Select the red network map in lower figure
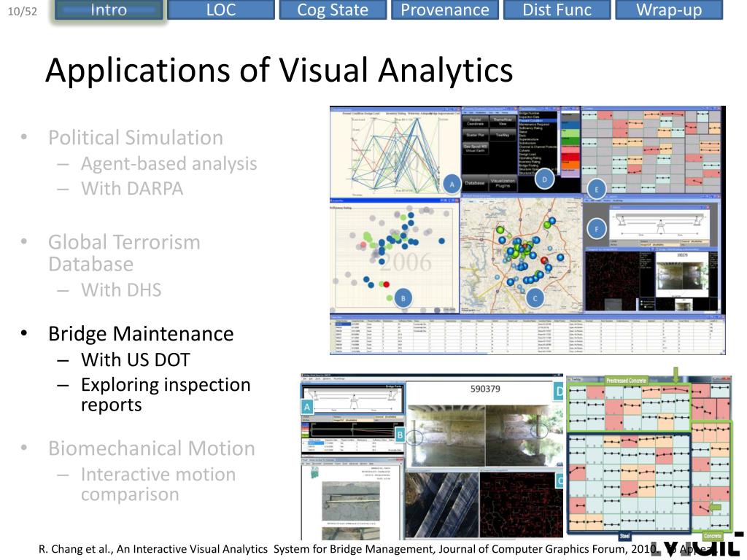Viewport: 747px width, 560px height. pyautogui.click(x=521, y=506)
